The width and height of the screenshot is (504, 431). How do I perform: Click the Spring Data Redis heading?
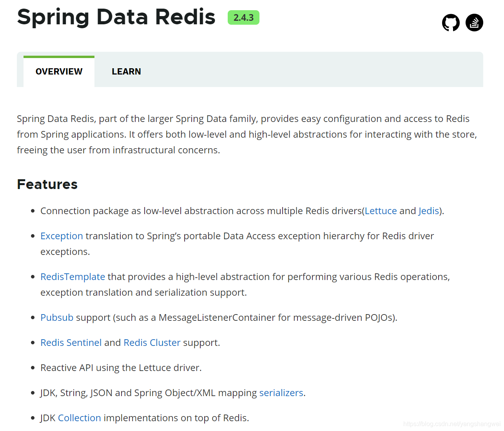(116, 17)
